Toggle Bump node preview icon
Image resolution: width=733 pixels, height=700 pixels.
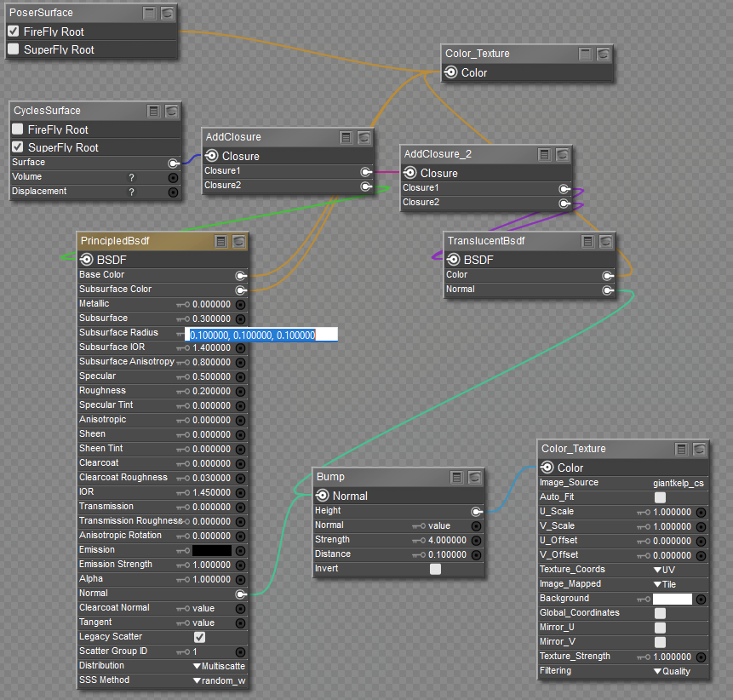pyautogui.click(x=474, y=478)
